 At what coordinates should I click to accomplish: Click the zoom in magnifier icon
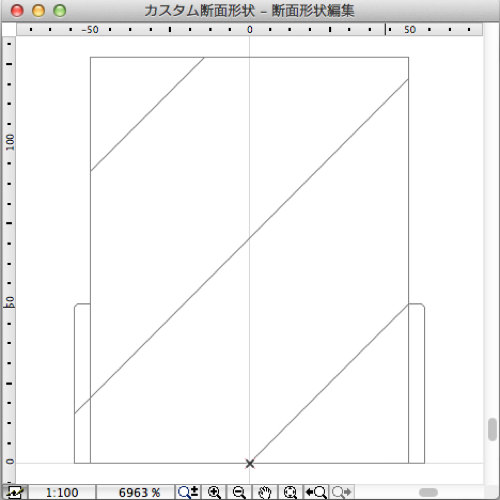[x=214, y=492]
